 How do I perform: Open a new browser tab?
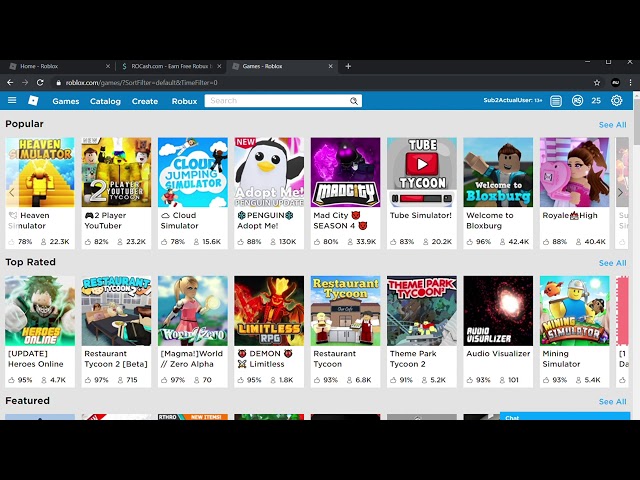pyautogui.click(x=348, y=66)
